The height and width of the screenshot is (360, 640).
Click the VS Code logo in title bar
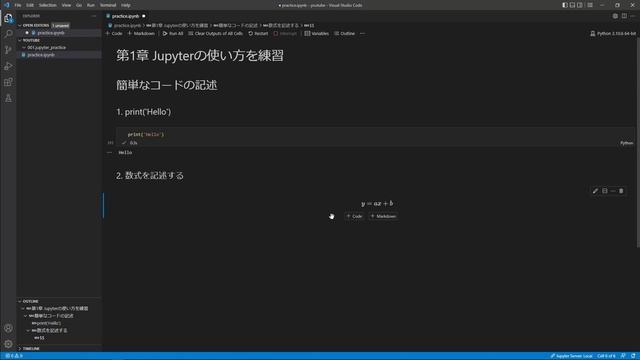pos(7,5)
